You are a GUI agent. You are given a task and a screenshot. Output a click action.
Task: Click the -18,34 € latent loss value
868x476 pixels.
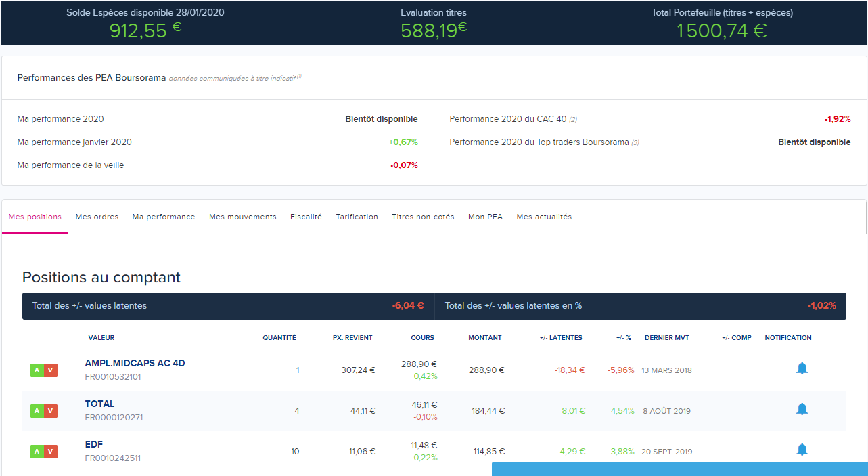[x=570, y=370]
